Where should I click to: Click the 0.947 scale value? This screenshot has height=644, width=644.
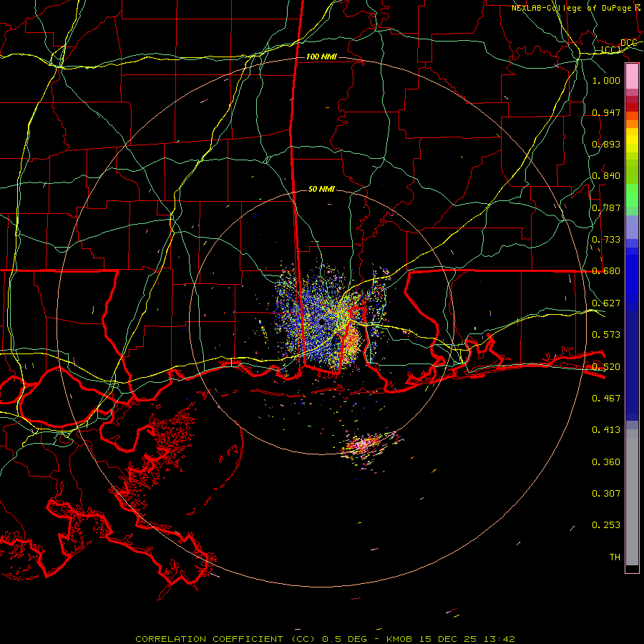(x=606, y=112)
